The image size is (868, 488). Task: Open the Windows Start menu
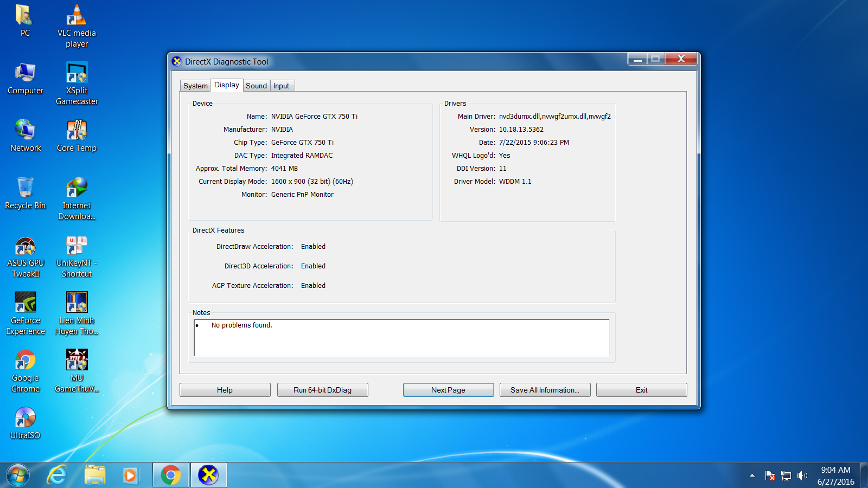[17, 476]
